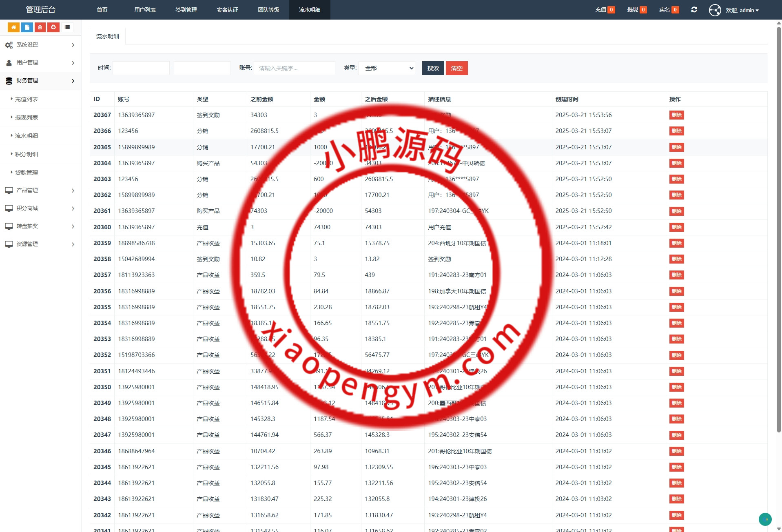Focus the 账号 keyword input field
This screenshot has width=782, height=532.
[294, 68]
